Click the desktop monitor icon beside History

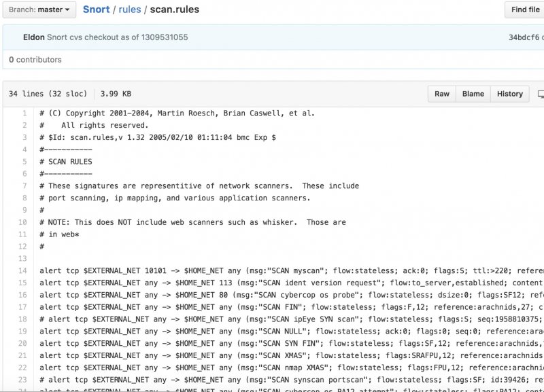click(x=541, y=94)
